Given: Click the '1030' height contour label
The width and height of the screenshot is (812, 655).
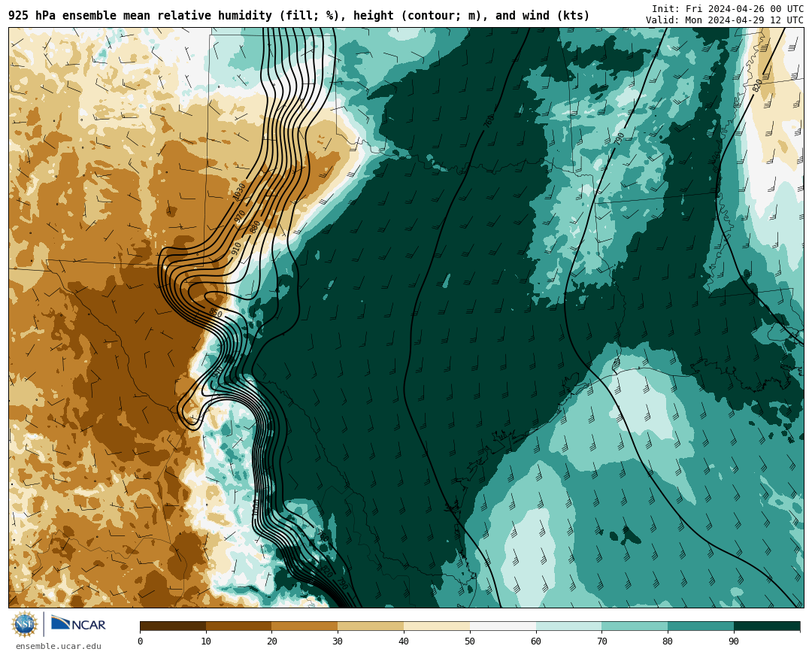Looking at the screenshot, I should pos(239,192).
